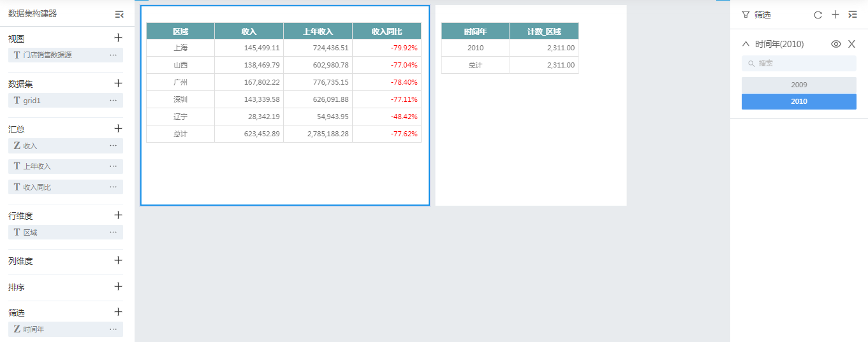Add a new 数据集 with plus icon
Image resolution: width=868 pixels, height=342 pixels.
tap(118, 83)
